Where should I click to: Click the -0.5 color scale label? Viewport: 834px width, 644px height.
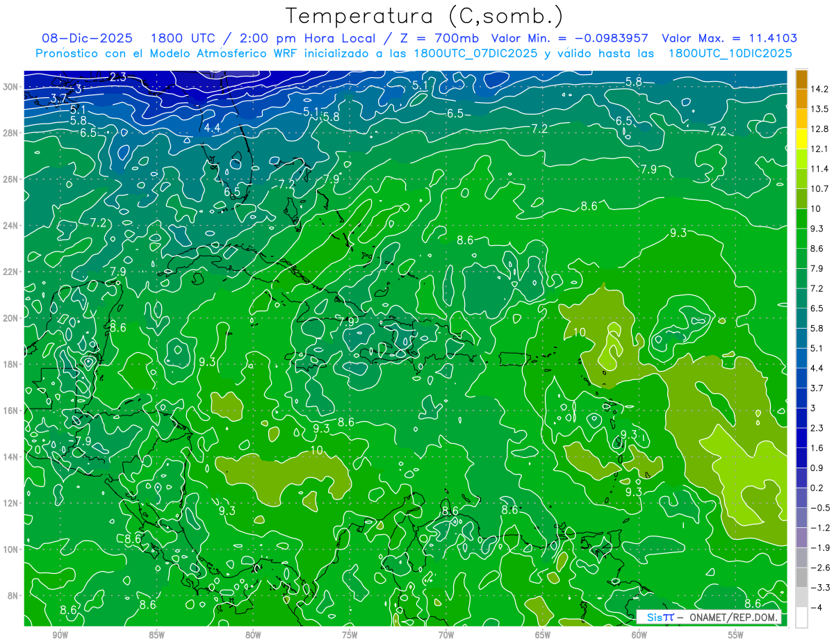click(819, 508)
